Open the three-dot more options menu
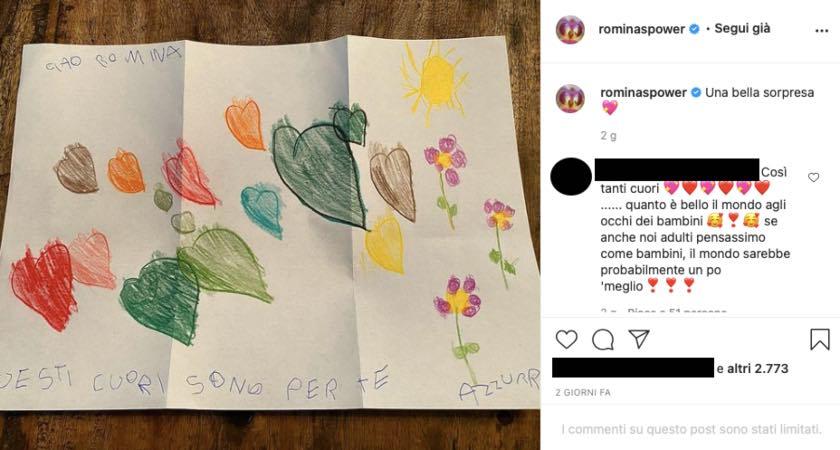This screenshot has width=840, height=450. pyautogui.click(x=821, y=31)
